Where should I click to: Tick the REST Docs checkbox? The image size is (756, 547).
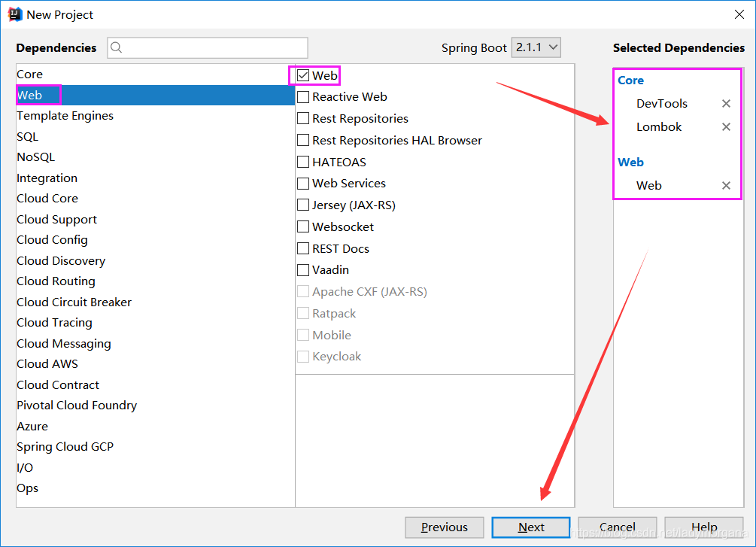(x=303, y=248)
